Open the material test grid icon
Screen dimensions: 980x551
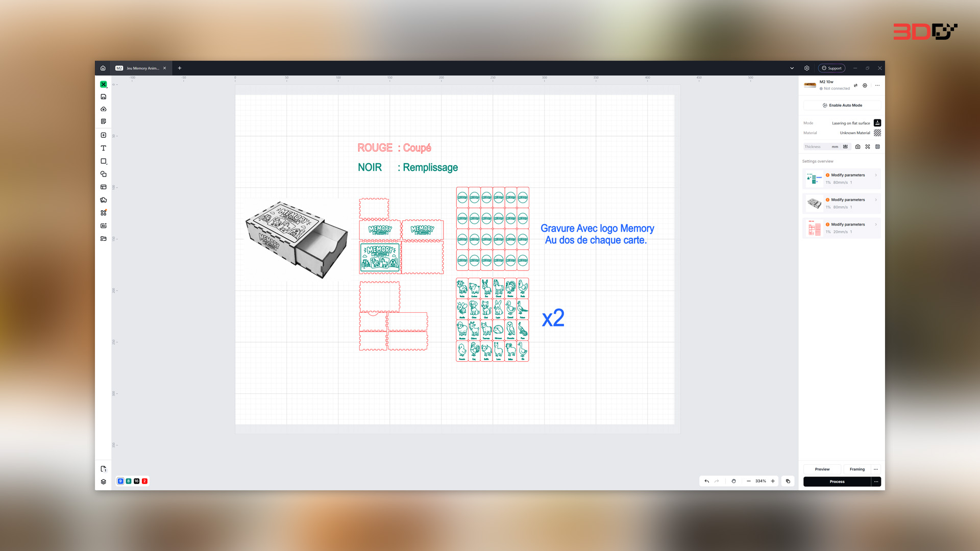pos(878,147)
